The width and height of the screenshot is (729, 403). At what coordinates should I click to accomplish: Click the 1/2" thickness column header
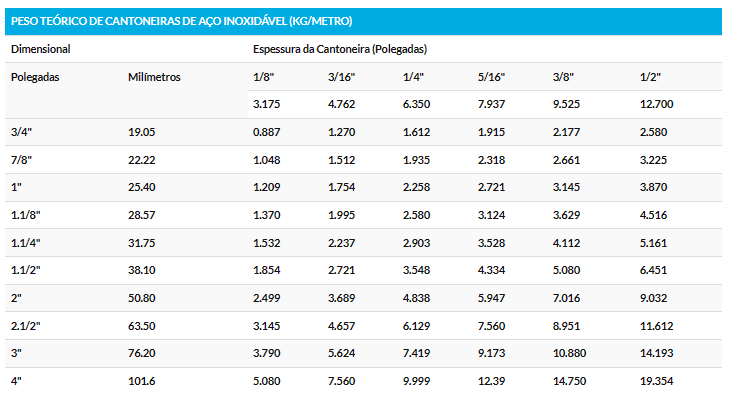point(650,77)
